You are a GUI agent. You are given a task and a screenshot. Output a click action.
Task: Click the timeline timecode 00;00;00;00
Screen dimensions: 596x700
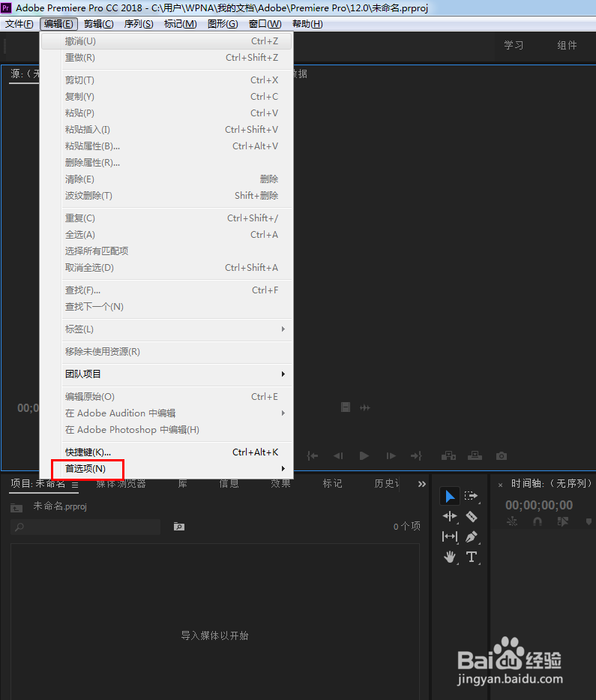tap(539, 505)
